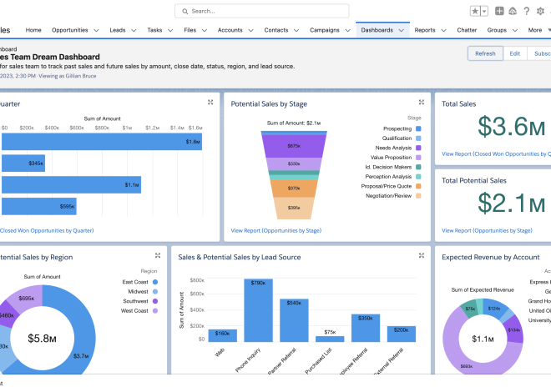Open the Groups tab

coord(497,30)
